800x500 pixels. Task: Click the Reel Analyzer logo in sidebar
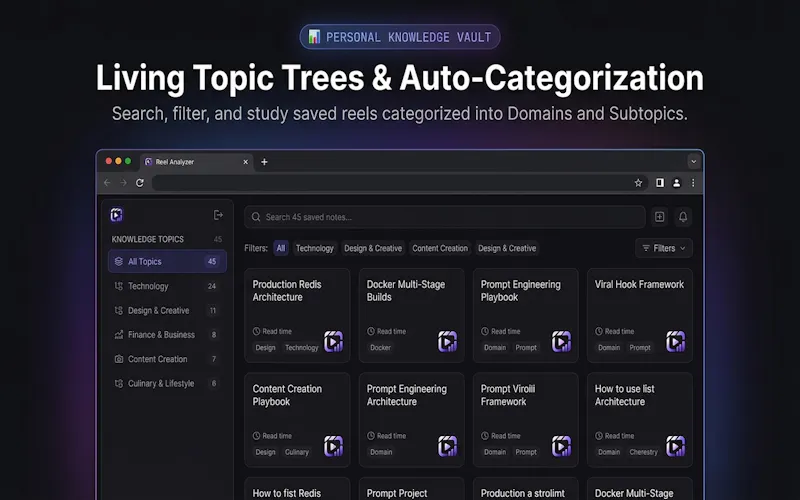(x=116, y=215)
